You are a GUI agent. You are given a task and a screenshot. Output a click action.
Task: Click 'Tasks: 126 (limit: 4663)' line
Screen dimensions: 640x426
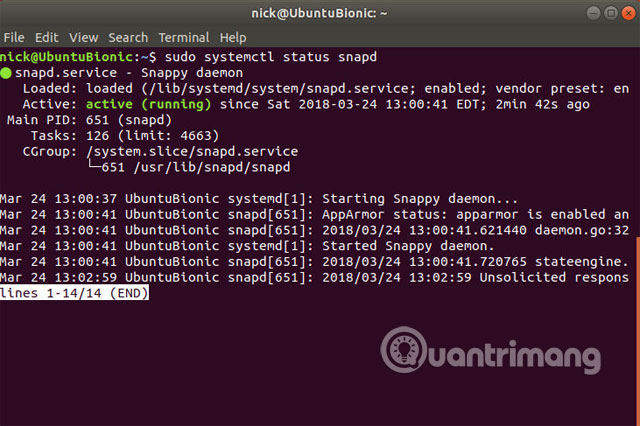(125, 135)
